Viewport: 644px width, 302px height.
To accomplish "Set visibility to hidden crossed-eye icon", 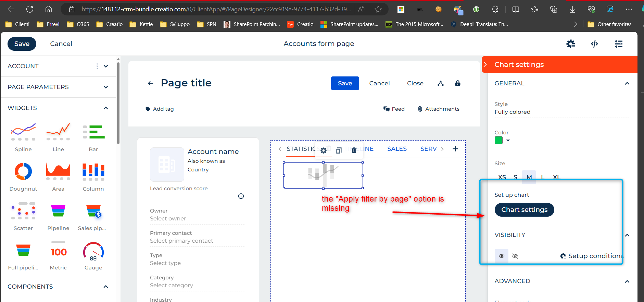I will [x=515, y=256].
